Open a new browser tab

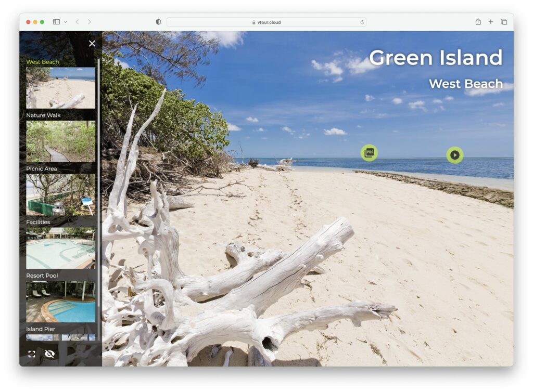pyautogui.click(x=491, y=22)
